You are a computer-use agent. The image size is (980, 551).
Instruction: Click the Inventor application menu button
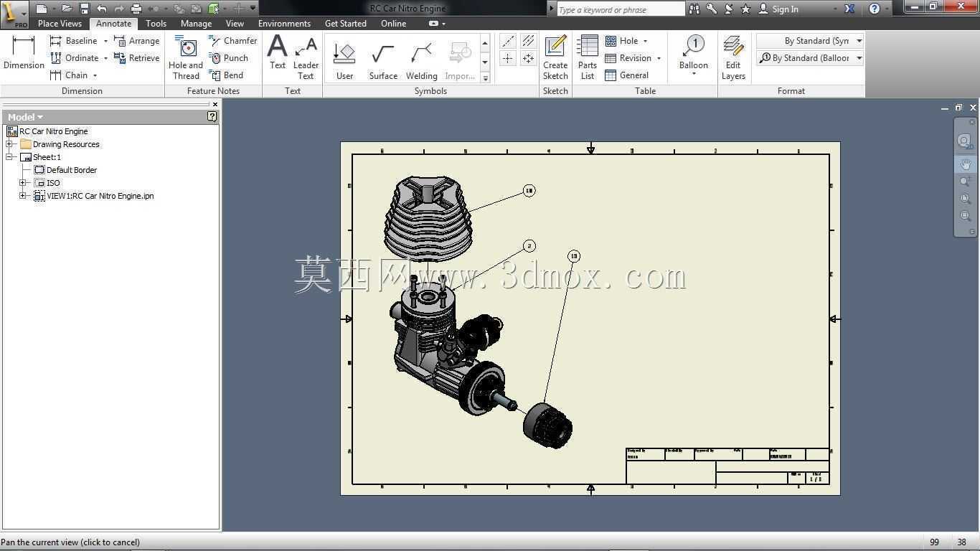[14, 13]
